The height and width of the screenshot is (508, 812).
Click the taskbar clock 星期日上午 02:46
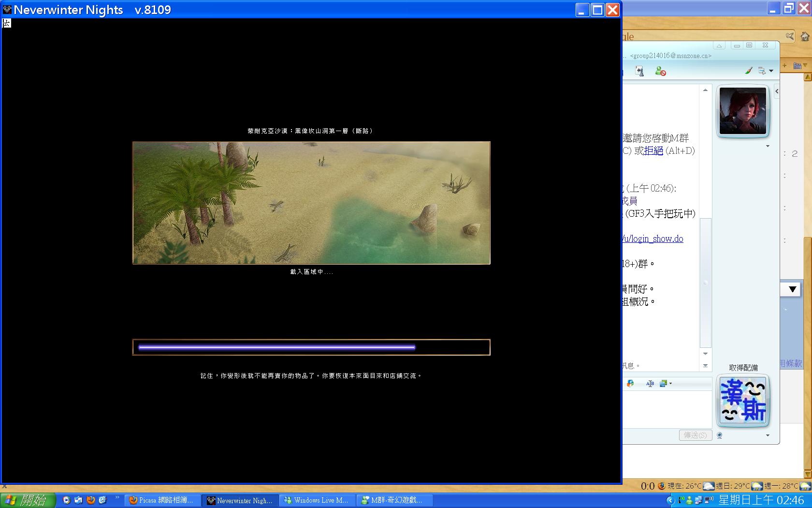(761, 500)
